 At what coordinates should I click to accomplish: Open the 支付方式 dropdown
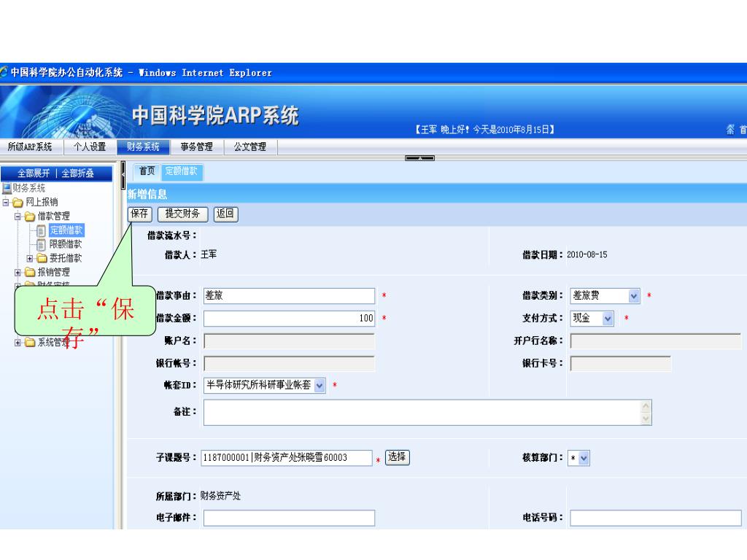click(x=592, y=318)
